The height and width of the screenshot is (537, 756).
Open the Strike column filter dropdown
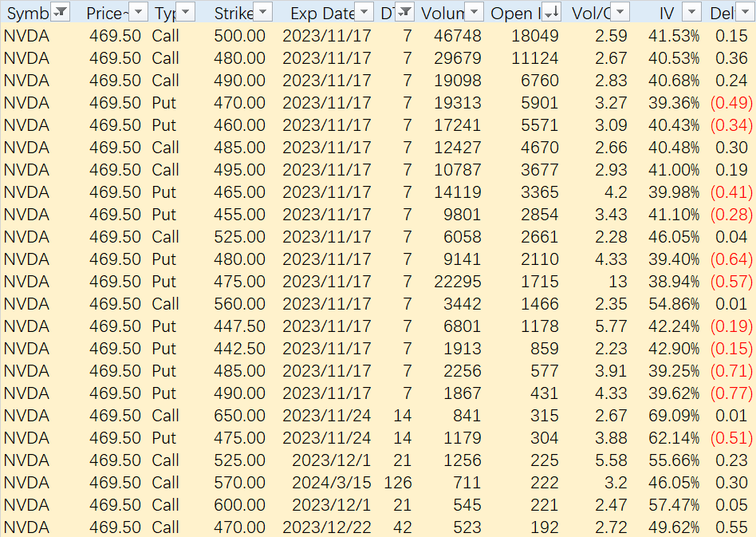tap(263, 12)
